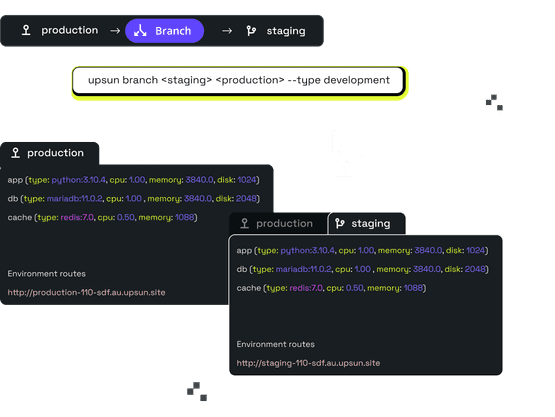Click the db mariadb:11.0.2 line in the production panel

133,199
